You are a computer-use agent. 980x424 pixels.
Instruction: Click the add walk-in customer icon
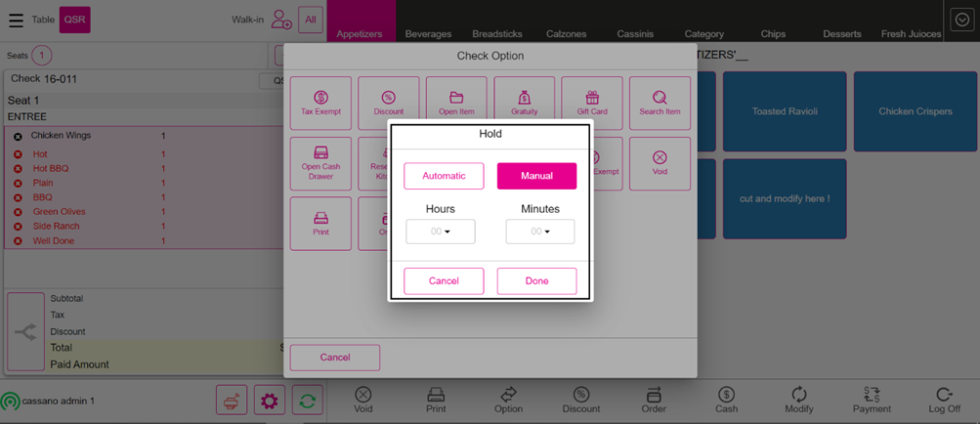[281, 20]
